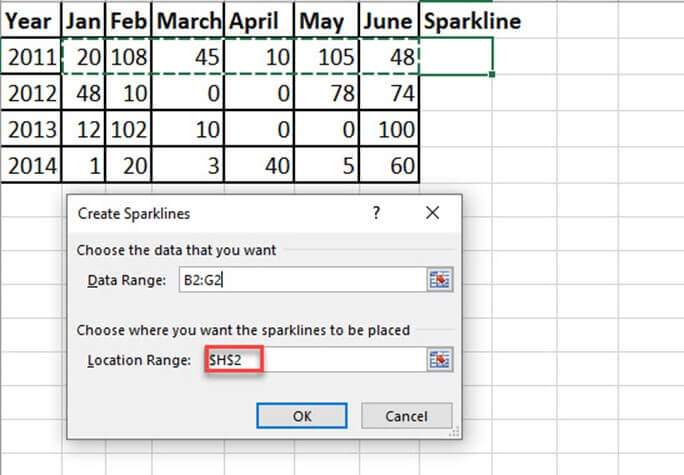This screenshot has width=684, height=475.
Task: Click into the Data Range field
Action: [x=298, y=280]
